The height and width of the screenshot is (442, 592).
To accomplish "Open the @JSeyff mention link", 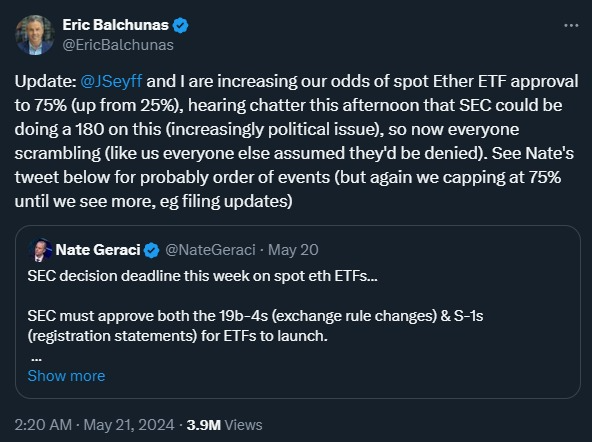I will click(111, 82).
